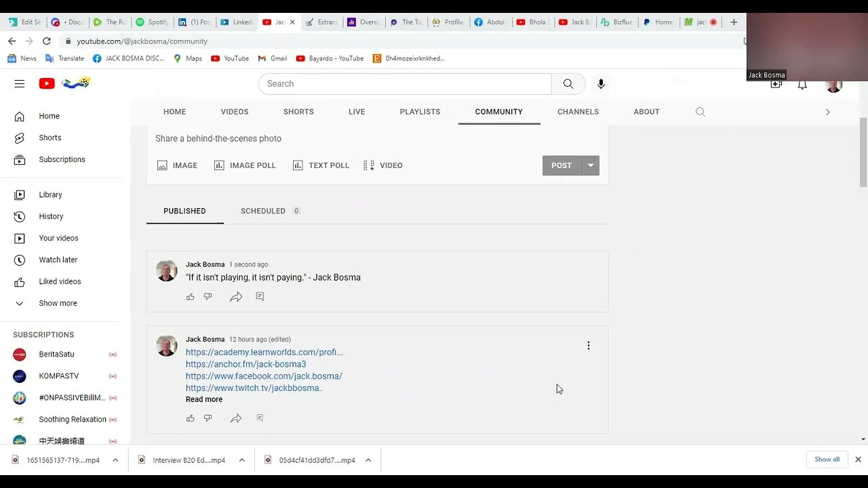Open the POST button dropdown arrow
The height and width of the screenshot is (488, 868).
591,165
